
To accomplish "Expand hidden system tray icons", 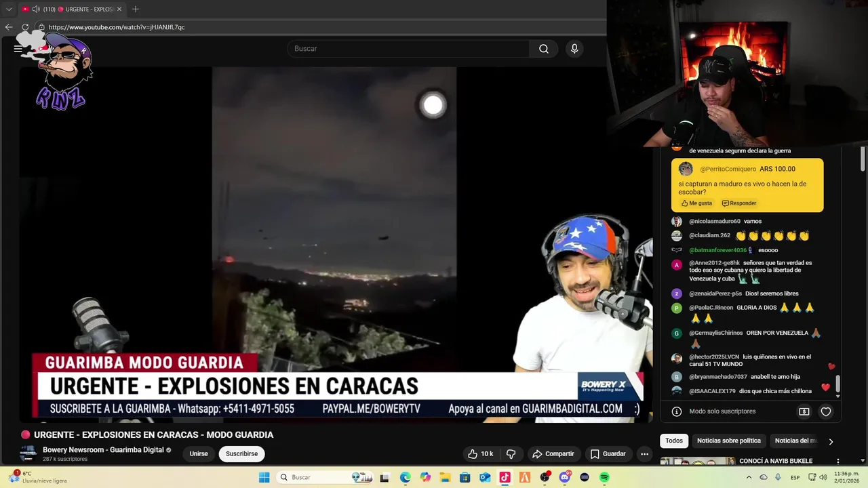I will (x=749, y=477).
